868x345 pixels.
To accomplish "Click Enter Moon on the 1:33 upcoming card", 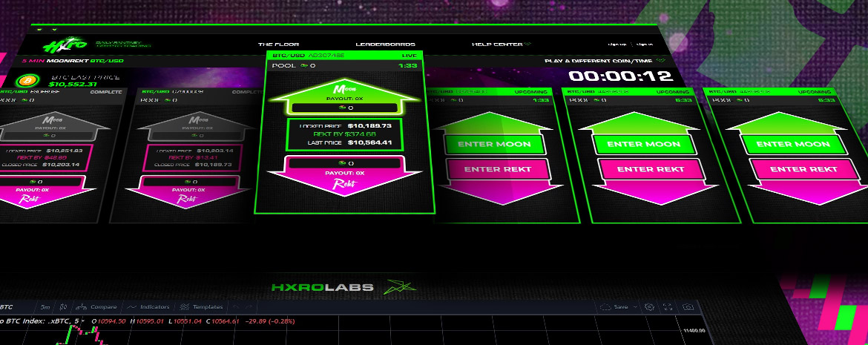I will pyautogui.click(x=494, y=145).
